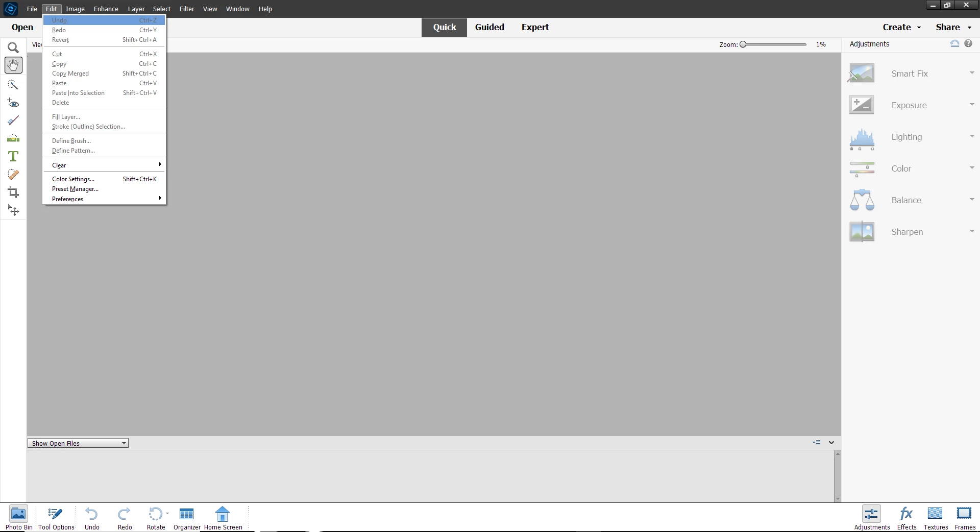The image size is (980, 532).
Task: Select the Red Eye Removal tool
Action: tap(13, 103)
